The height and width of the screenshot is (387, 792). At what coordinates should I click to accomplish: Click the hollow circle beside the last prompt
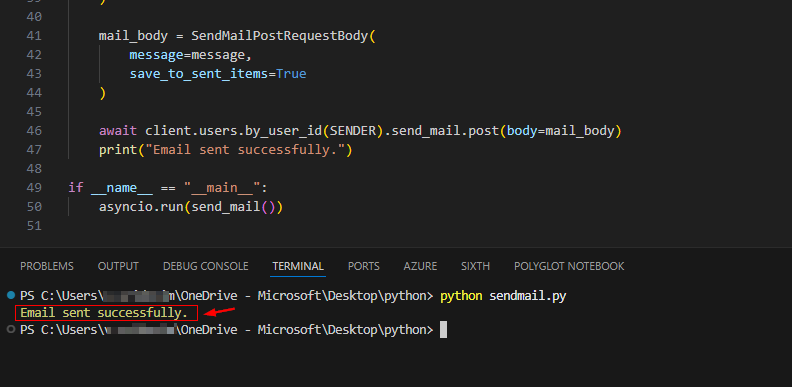pyautogui.click(x=11, y=329)
